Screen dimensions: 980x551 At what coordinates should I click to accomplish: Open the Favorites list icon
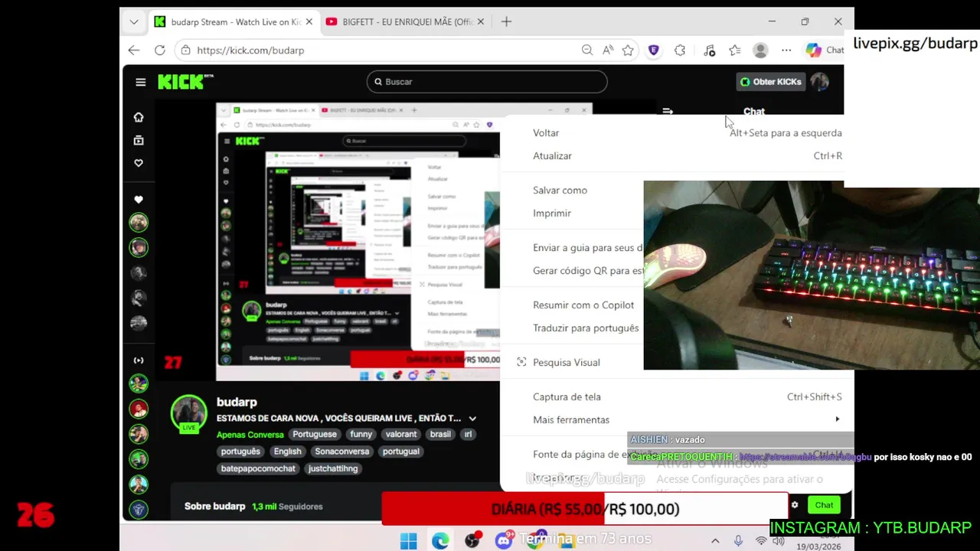click(735, 51)
